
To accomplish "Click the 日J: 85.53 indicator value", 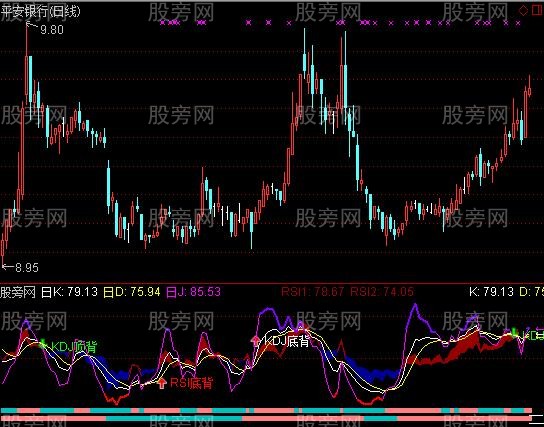I will (193, 292).
